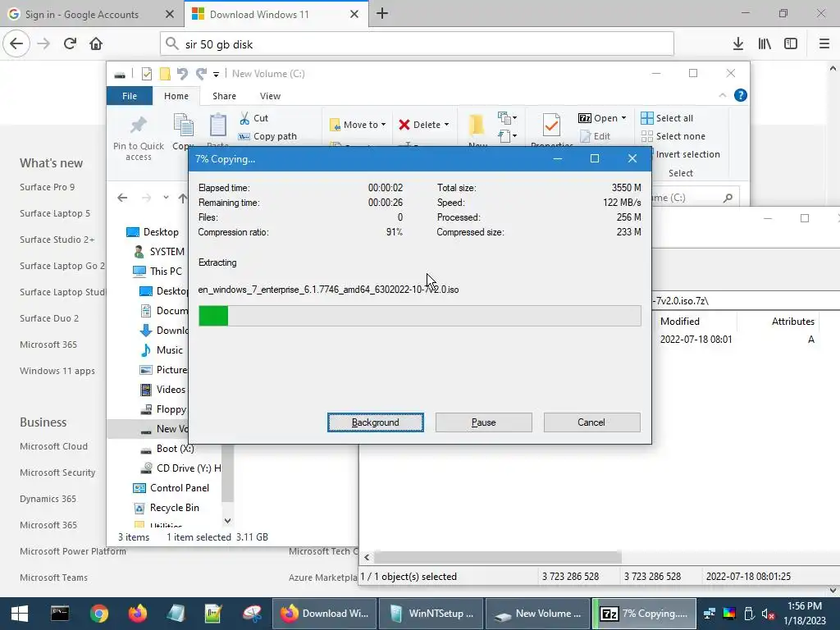Image resolution: width=840 pixels, height=630 pixels.
Task: Click the Properties icon in ribbon
Action: point(551,125)
